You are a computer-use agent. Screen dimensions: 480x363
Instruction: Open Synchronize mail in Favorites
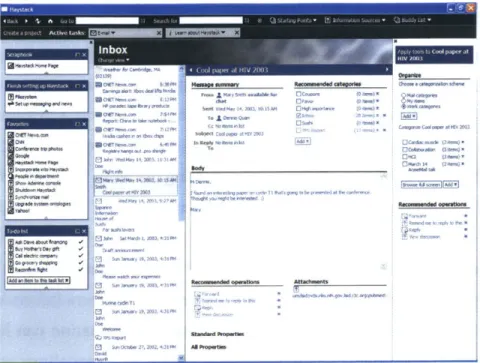pos(32,197)
